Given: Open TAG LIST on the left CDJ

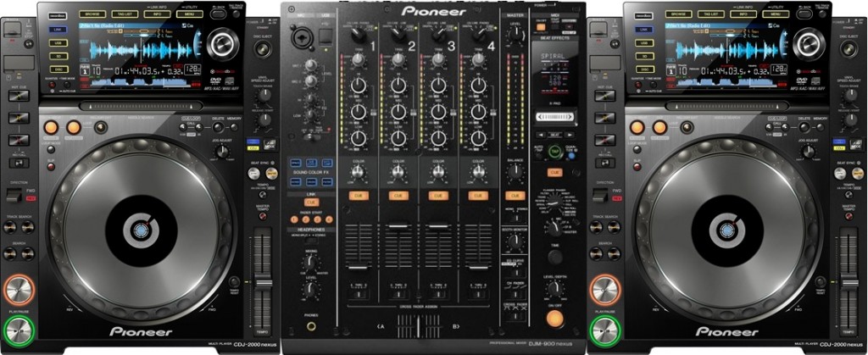Looking at the screenshot, I should 125,14.
